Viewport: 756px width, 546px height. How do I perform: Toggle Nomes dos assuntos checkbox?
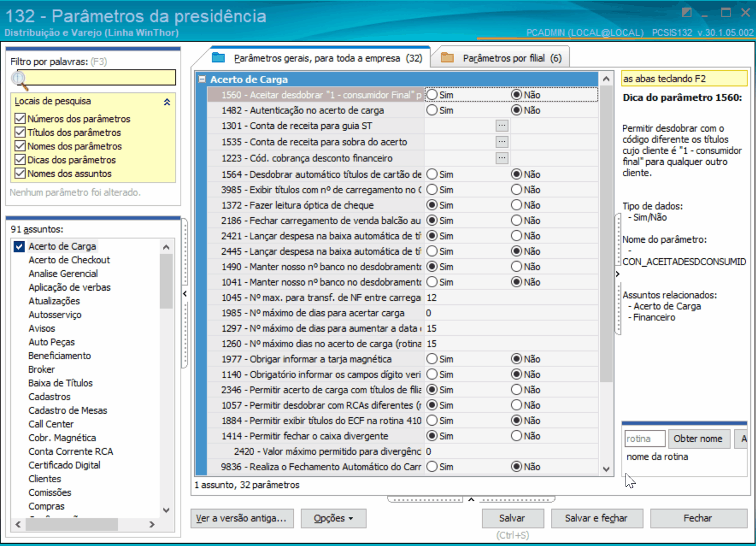20,173
